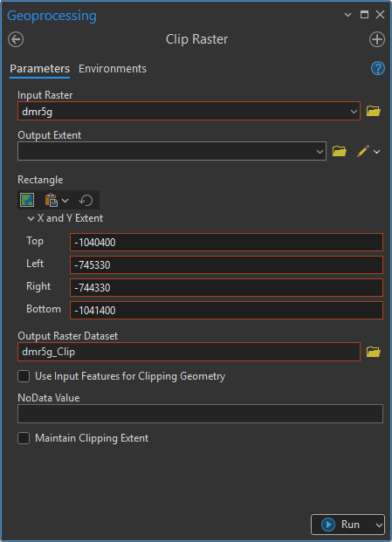Select the pencil sketch tool for extent
The image size is (392, 542).
point(363,151)
